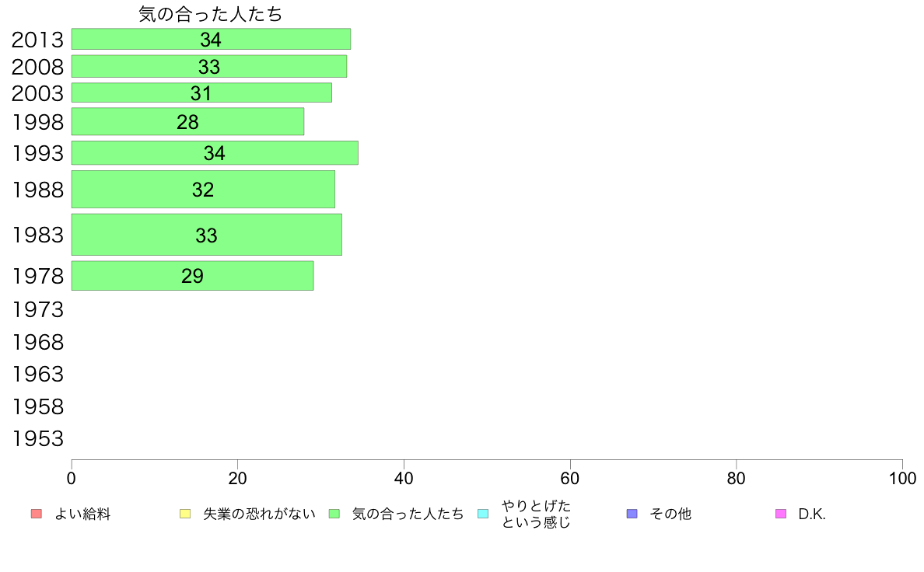Viewport: 924px width, 572px height.
Task: Select the 1988 bar labeled 32
Action: coord(203,189)
